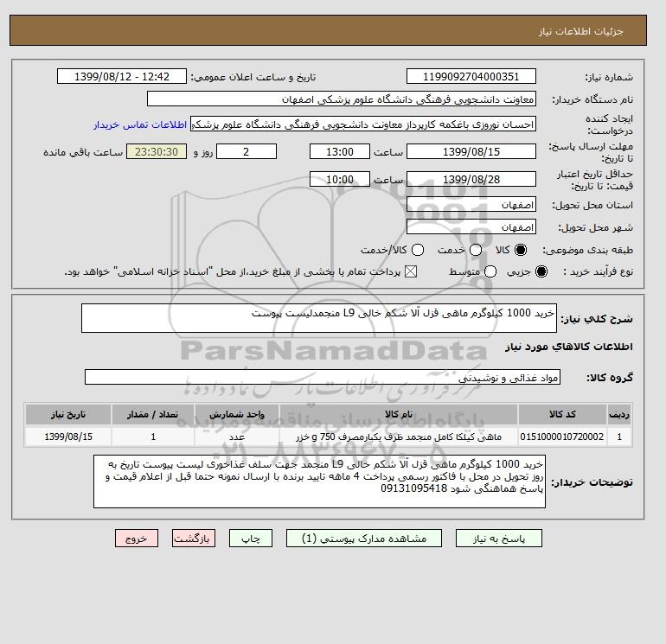Click the row number cell 1 under ردیف
This screenshot has width=666, height=644.
point(619,437)
